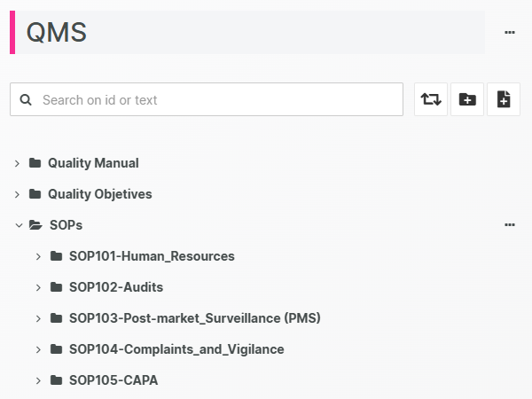This screenshot has height=399, width=532.
Task: Open the SOP105-CAPA folder label
Action: (x=113, y=380)
